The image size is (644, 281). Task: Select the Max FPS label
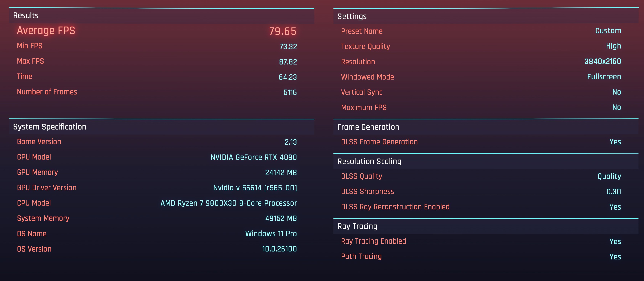(x=30, y=61)
